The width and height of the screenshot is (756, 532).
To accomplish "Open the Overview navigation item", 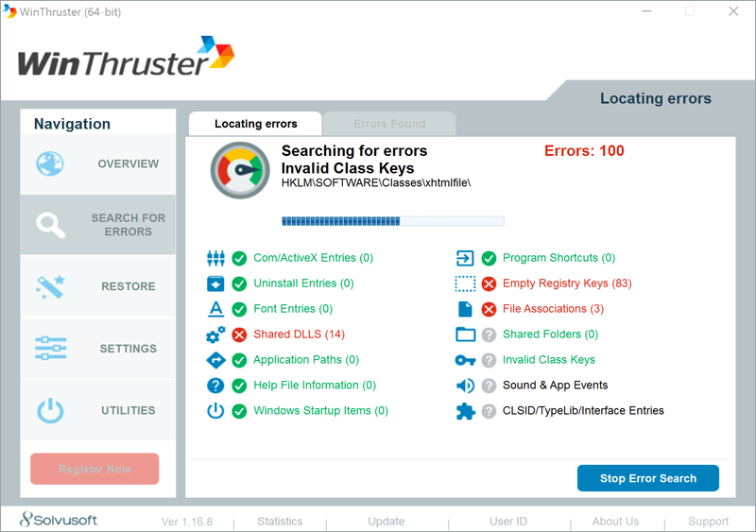I will coord(98,164).
